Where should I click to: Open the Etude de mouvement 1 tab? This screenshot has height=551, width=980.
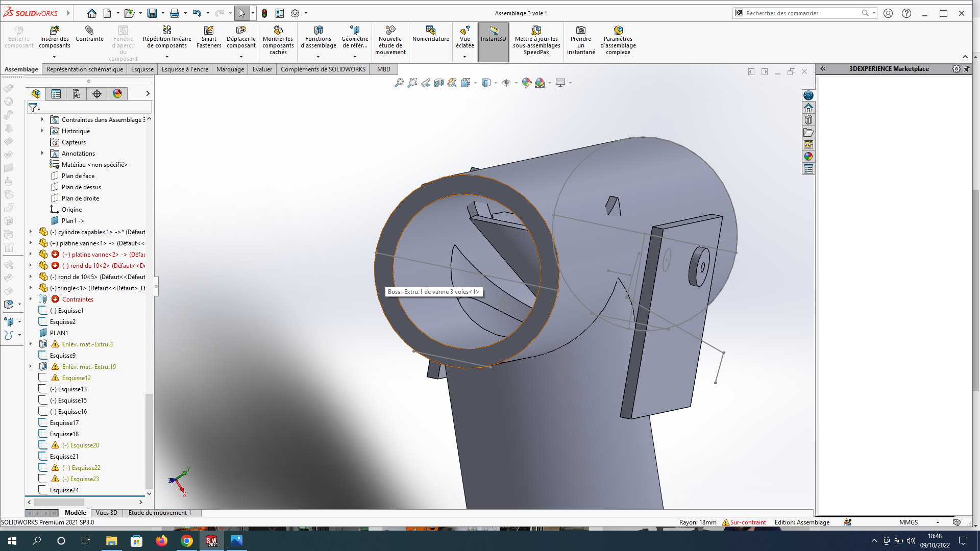[160, 513]
